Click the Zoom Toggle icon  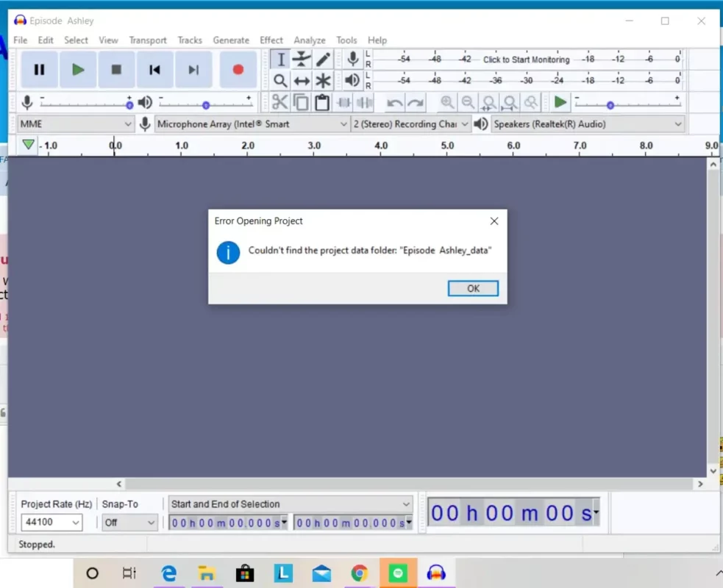(x=531, y=102)
